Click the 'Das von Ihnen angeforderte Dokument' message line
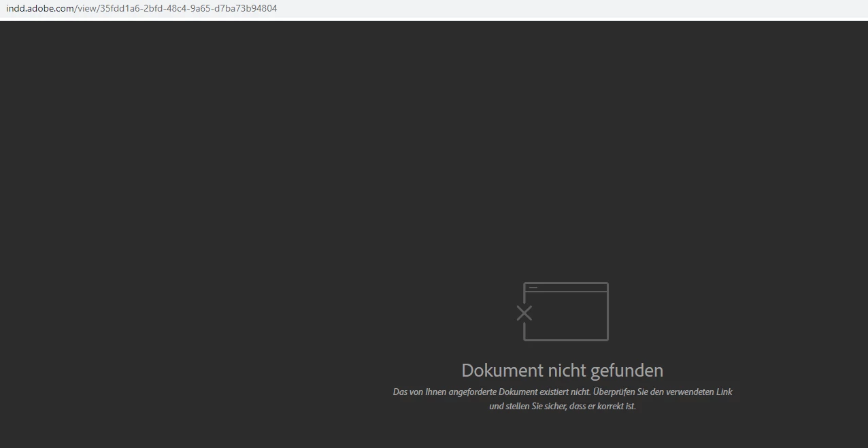 tap(563, 392)
